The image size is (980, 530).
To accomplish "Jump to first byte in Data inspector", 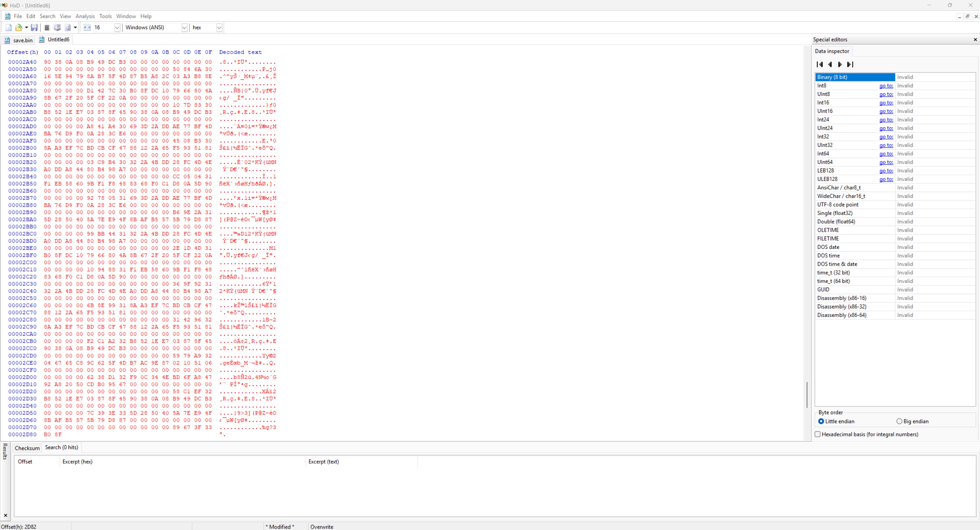I will click(820, 64).
